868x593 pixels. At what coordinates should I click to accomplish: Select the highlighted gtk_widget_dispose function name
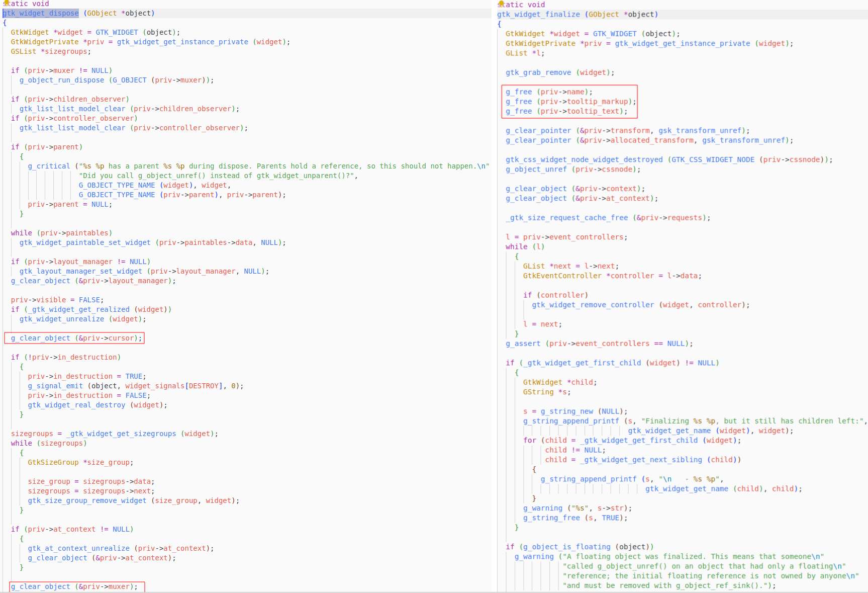(x=41, y=13)
